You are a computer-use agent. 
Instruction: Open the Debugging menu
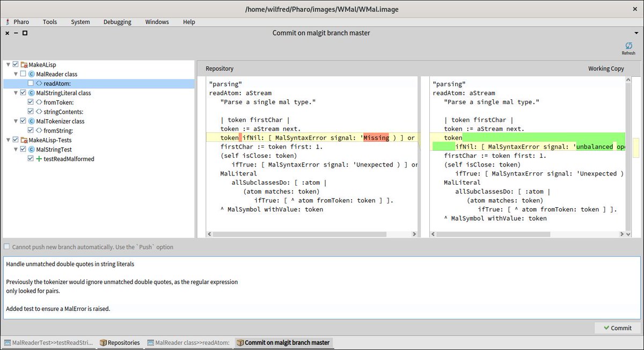pos(117,22)
